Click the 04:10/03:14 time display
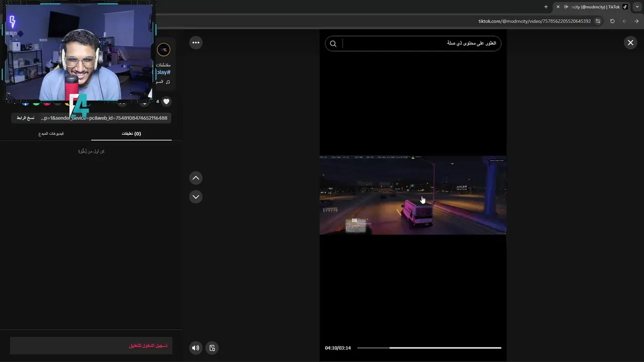The image size is (644, 362). pos(338,348)
